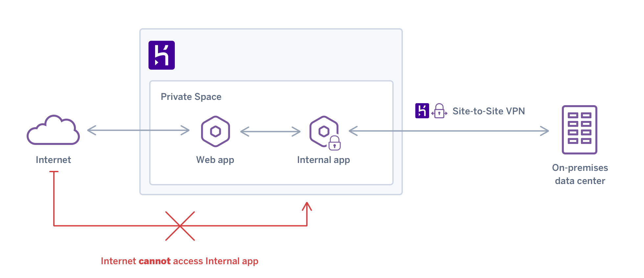Click the red X on blocked path

pos(180,226)
